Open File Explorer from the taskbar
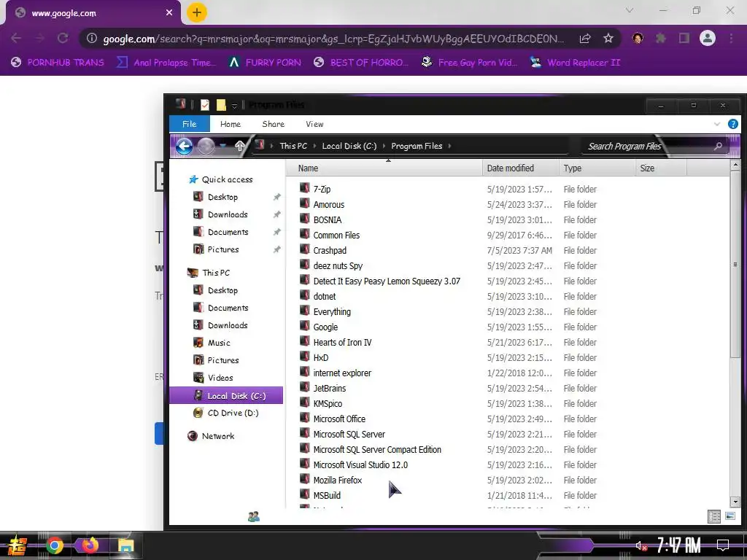The width and height of the screenshot is (747, 560). point(125,545)
